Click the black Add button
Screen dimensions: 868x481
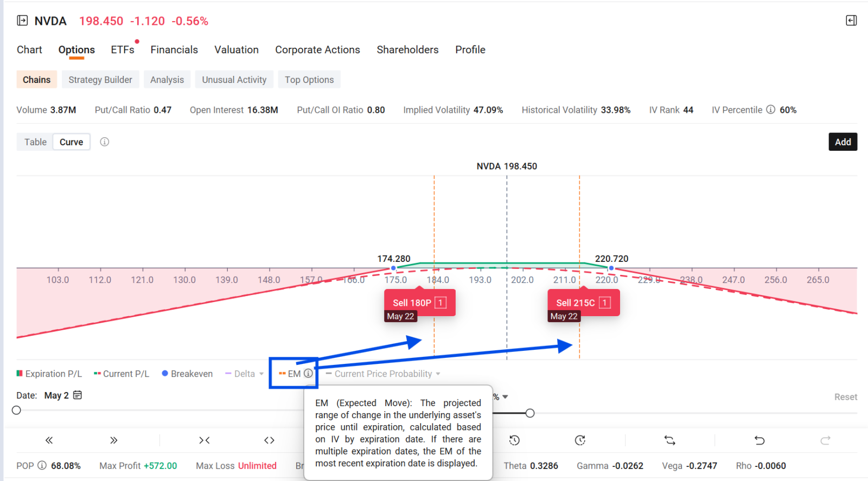843,142
